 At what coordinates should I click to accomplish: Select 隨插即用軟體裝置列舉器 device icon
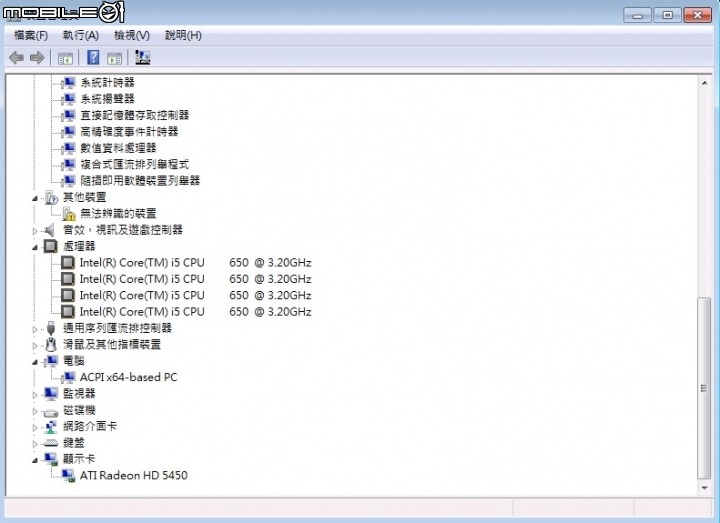pyautogui.click(x=69, y=181)
